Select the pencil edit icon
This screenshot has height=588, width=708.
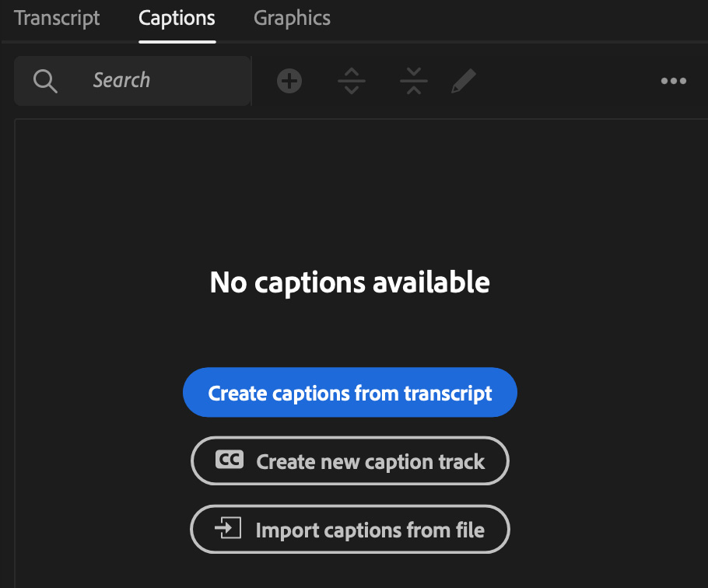464,81
